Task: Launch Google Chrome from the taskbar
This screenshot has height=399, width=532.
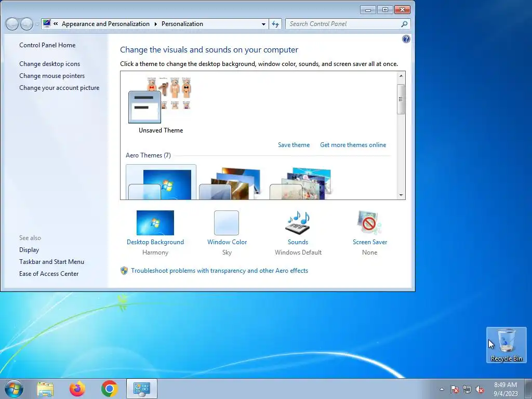Action: 109,389
